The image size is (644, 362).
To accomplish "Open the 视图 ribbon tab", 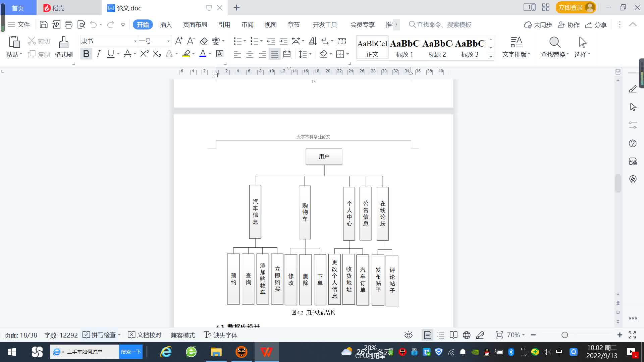I will coord(270,24).
